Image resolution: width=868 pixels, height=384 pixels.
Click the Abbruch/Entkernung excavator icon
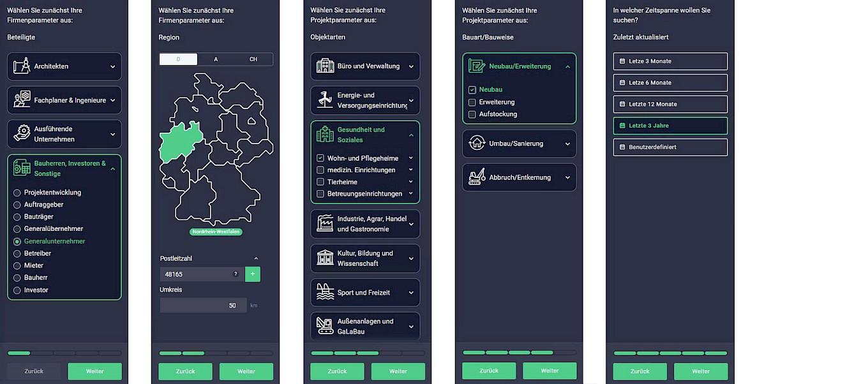(x=477, y=177)
